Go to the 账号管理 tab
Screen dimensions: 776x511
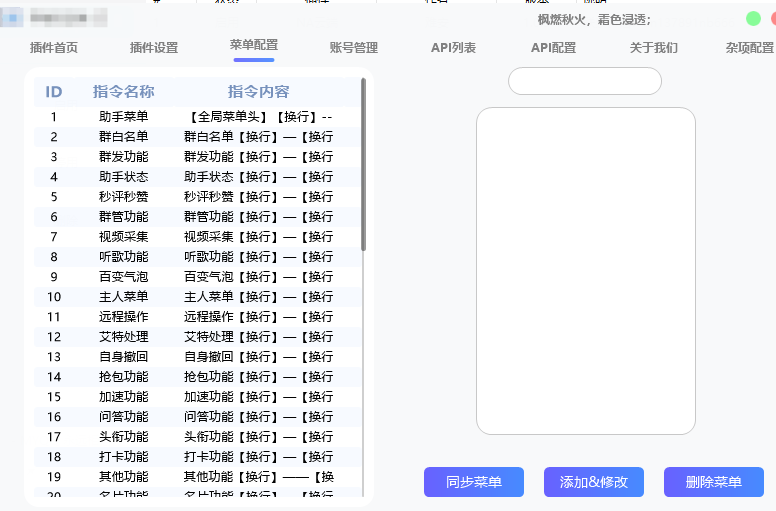point(354,47)
